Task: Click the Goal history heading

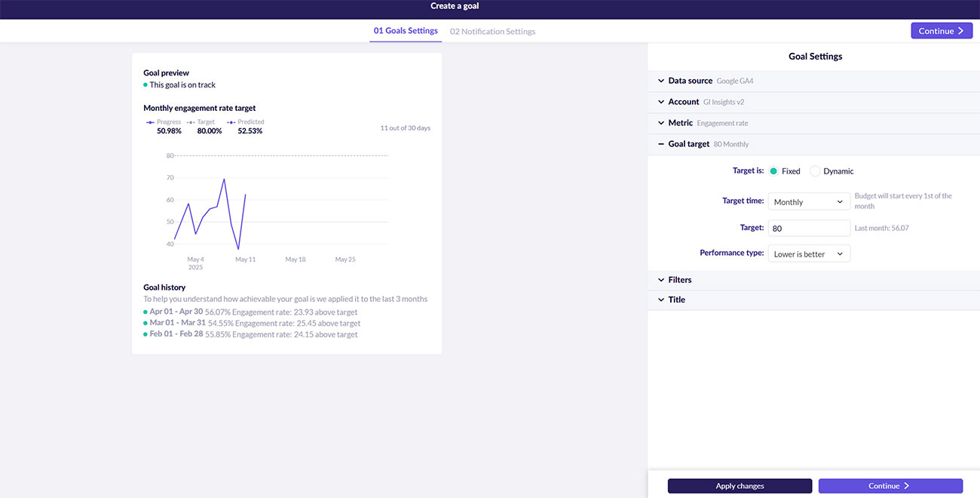Action: [x=164, y=287]
